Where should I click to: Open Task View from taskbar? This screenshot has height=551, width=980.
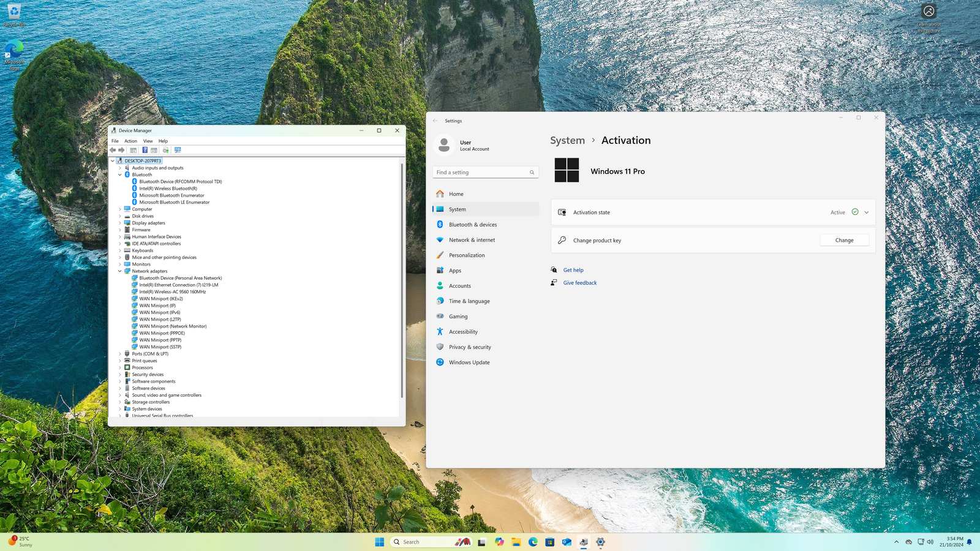(482, 542)
